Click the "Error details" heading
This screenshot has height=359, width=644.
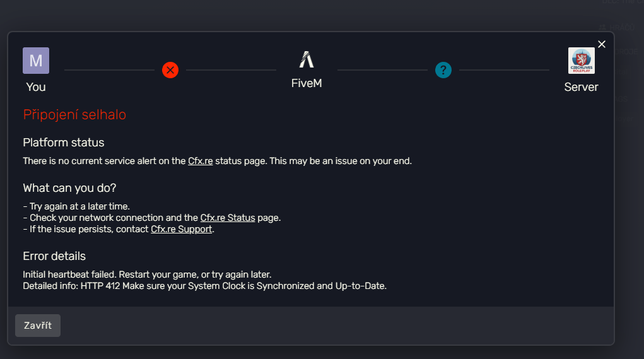point(54,256)
